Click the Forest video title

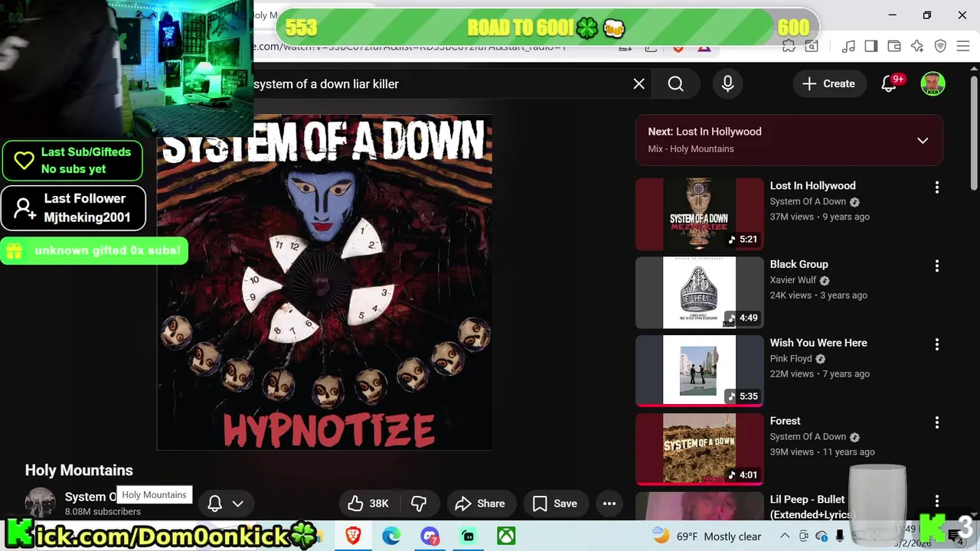(785, 421)
